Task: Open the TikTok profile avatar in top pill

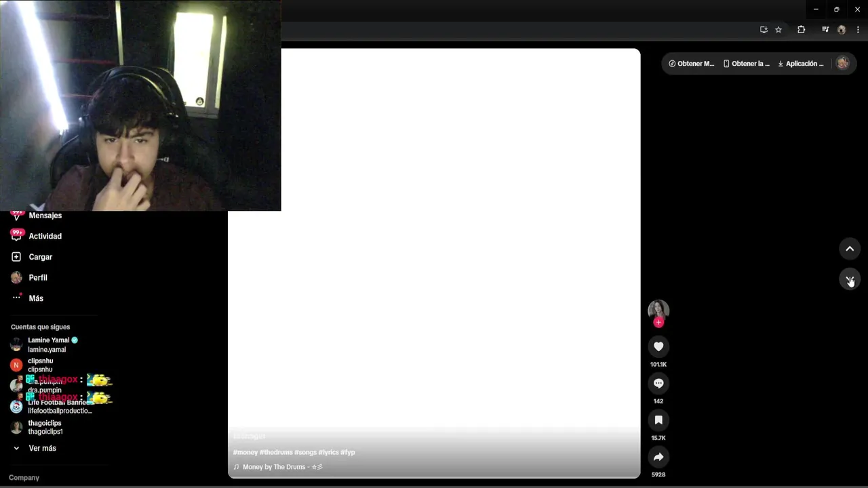Action: [842, 63]
